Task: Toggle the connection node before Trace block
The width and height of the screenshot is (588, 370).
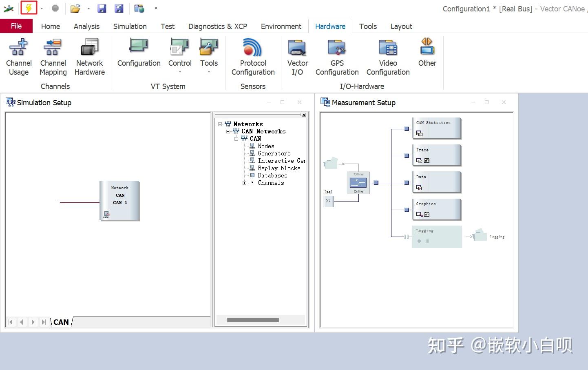Action: coord(407,156)
